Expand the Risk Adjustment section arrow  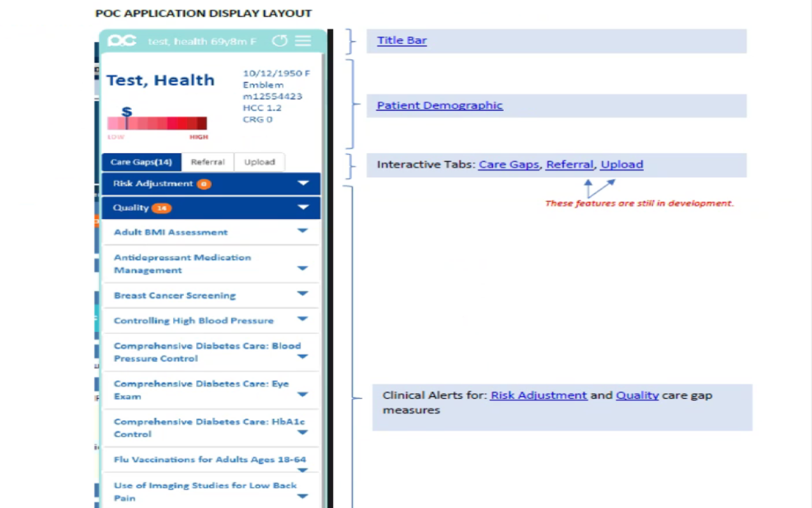point(303,184)
